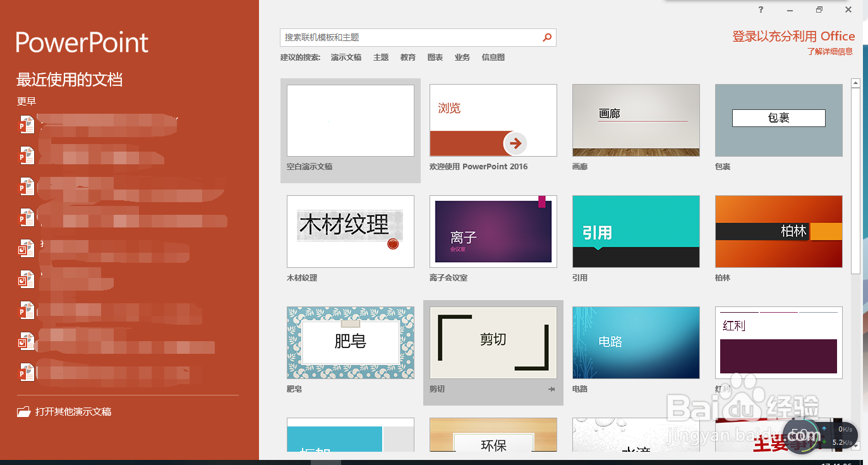The width and height of the screenshot is (868, 465).
Task: Click the help question mark icon
Action: coord(761,9)
